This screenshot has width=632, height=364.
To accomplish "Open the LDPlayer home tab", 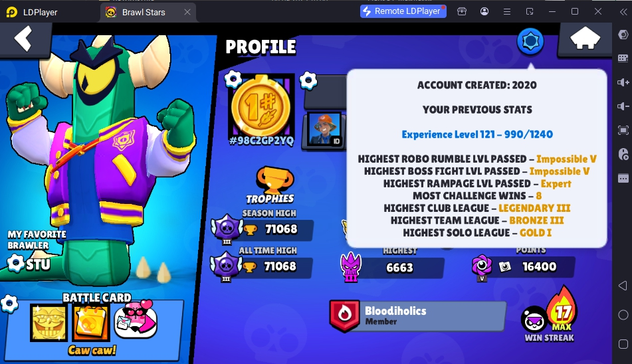I will point(33,12).
